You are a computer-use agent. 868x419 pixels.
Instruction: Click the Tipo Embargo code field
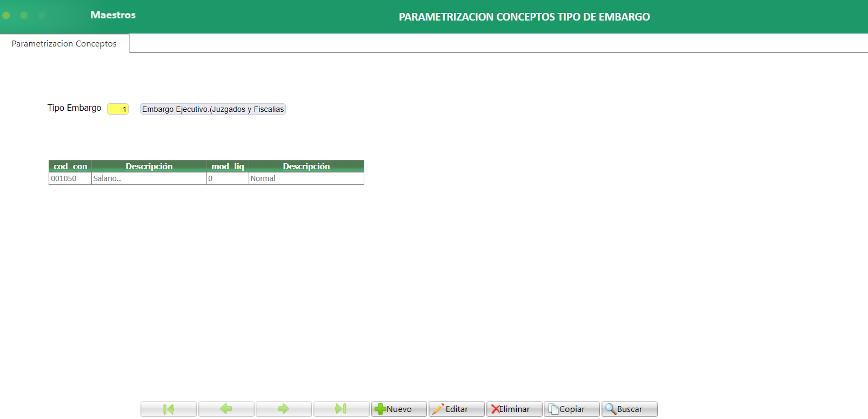[x=118, y=109]
